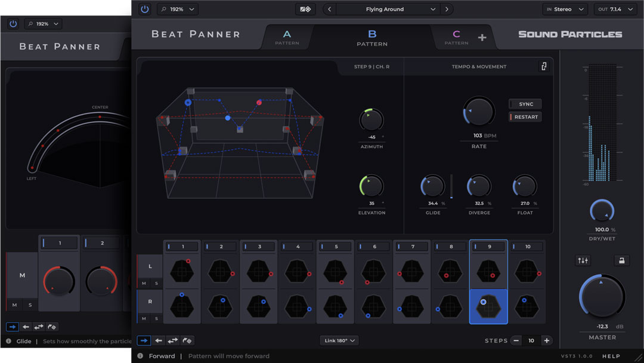The height and width of the screenshot is (363, 644).
Task: Mute the R channel
Action: 144,319
